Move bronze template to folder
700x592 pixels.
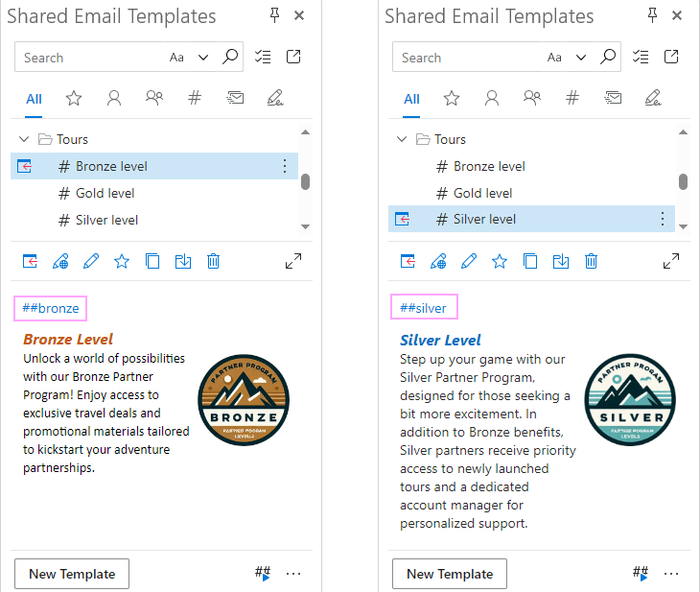tap(183, 261)
